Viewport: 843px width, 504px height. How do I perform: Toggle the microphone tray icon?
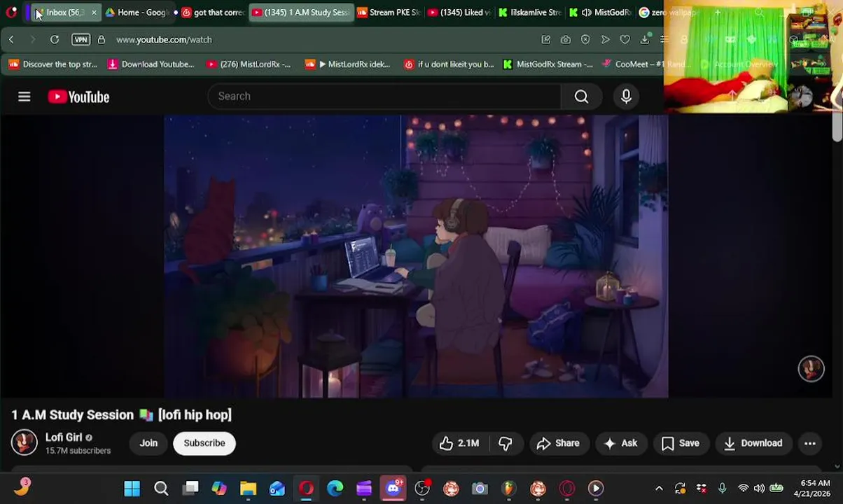[722, 489]
